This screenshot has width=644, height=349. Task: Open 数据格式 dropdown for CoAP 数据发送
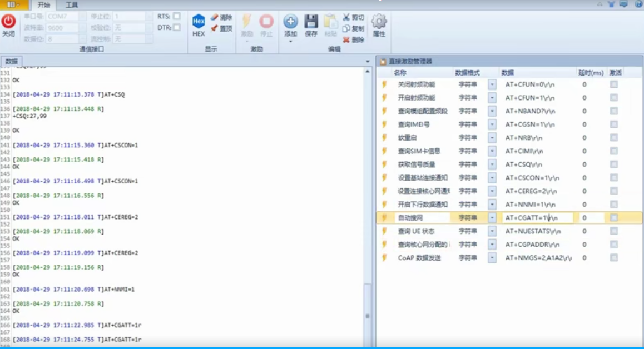[492, 258]
